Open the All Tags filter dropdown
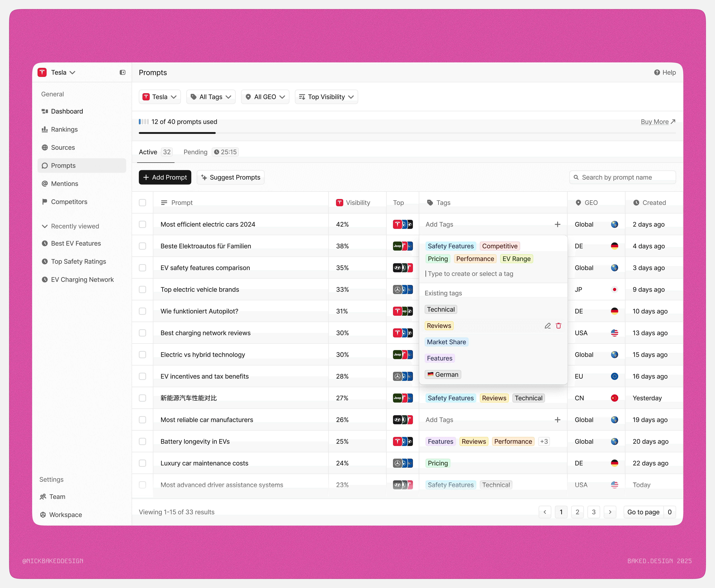Screen dimensions: 715x588 click(211, 97)
